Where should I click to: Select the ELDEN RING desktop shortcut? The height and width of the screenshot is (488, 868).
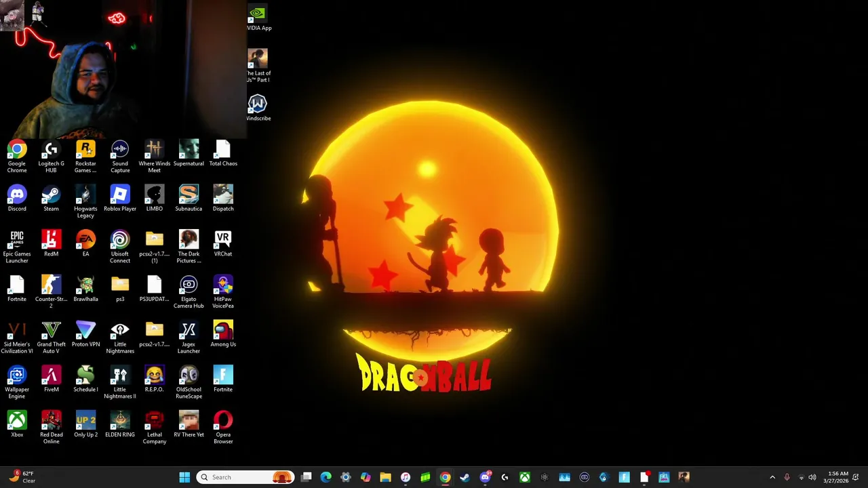120,424
